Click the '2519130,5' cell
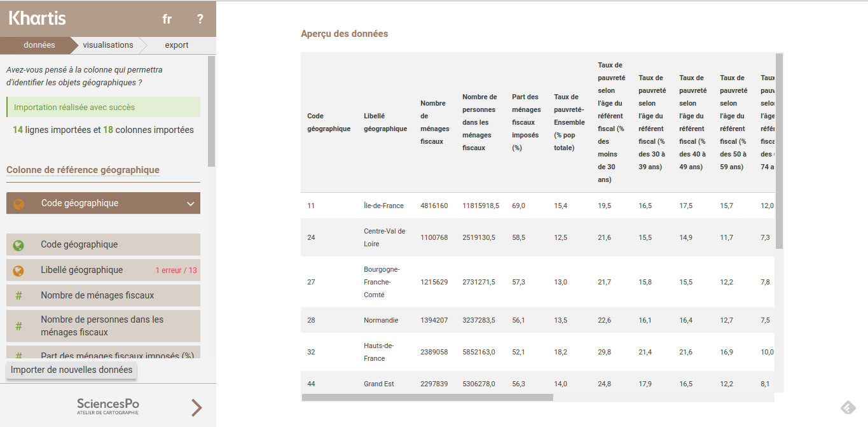Viewport: 868px width, 427px height. coord(479,237)
